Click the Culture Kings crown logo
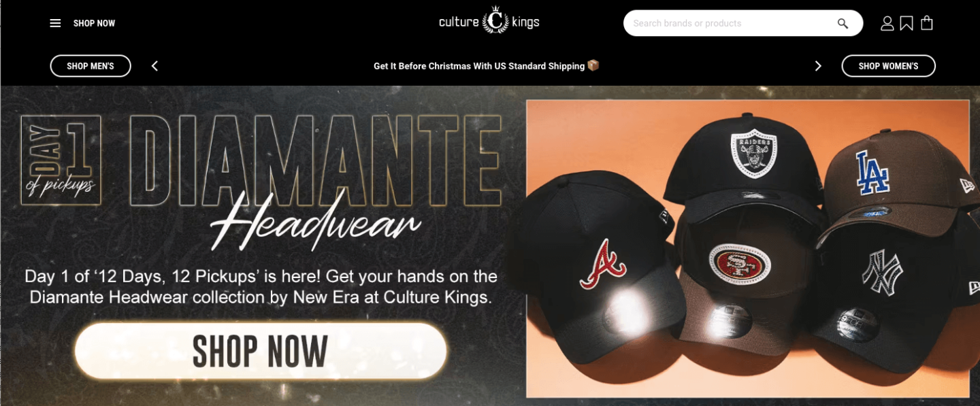980x406 pixels. click(489, 21)
